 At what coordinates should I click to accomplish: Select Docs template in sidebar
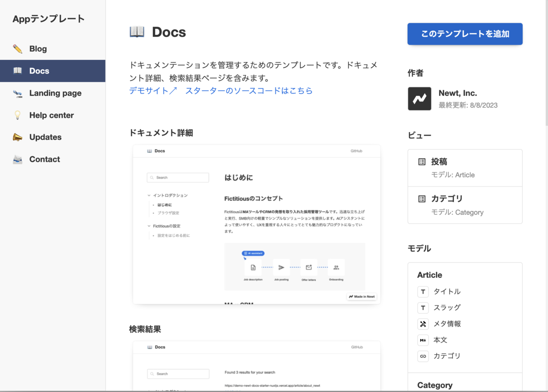53,71
